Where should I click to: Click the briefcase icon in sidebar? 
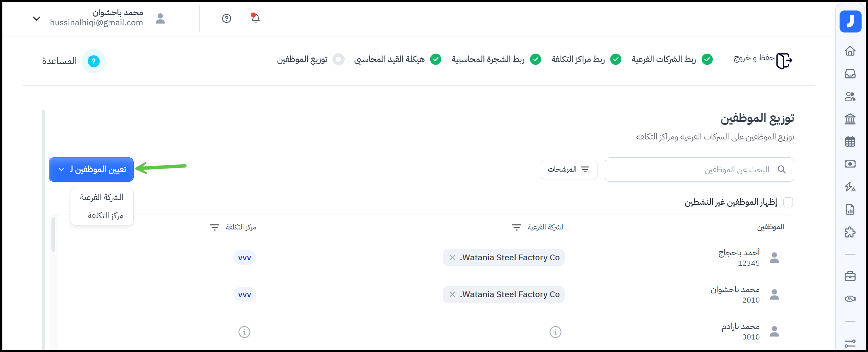tap(850, 276)
